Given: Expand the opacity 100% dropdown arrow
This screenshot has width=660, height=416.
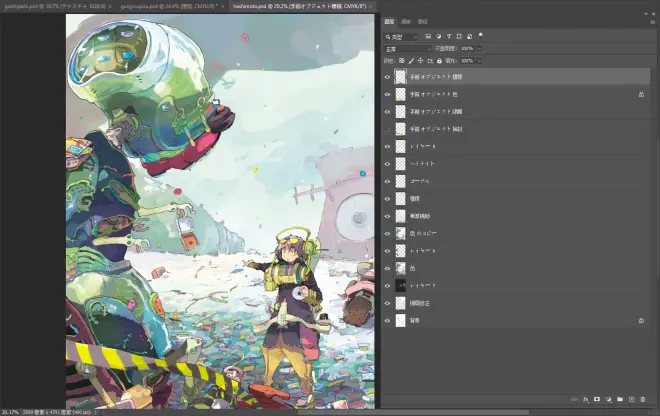Looking at the screenshot, I should coord(478,48).
